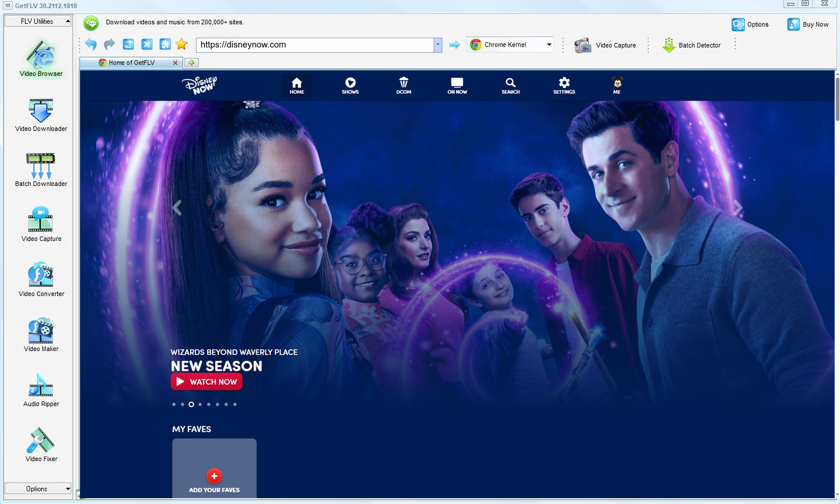Click the NEW SEASON heading
The image size is (840, 504).
coord(217,366)
